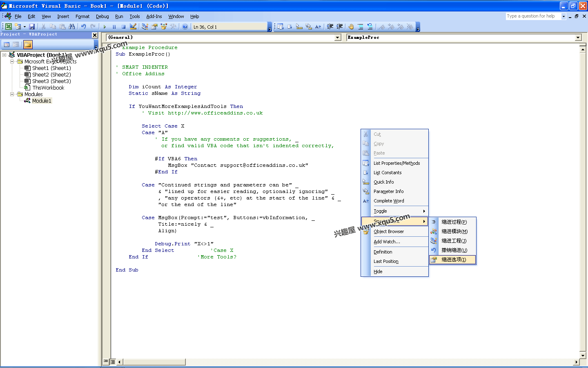Image resolution: width=588 pixels, height=368 pixels.
Task: Click the Save floppy disk icon
Action: [x=32, y=27]
